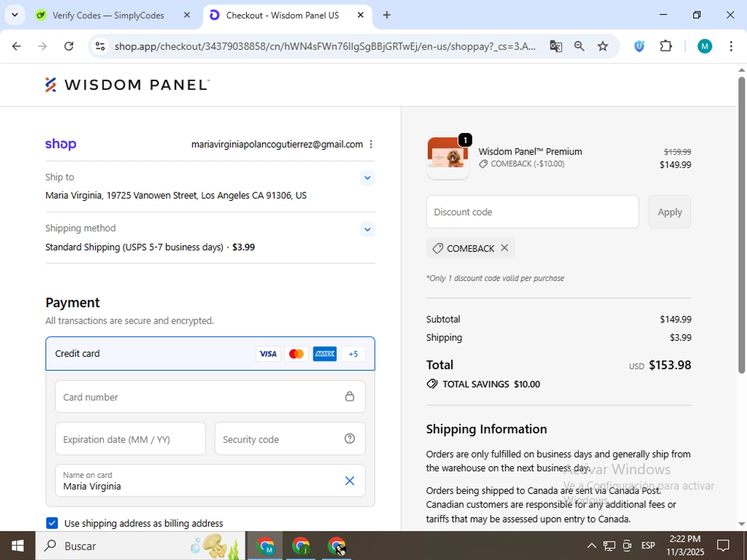The width and height of the screenshot is (747, 560).
Task: Click the Visa card icon
Action: click(268, 354)
